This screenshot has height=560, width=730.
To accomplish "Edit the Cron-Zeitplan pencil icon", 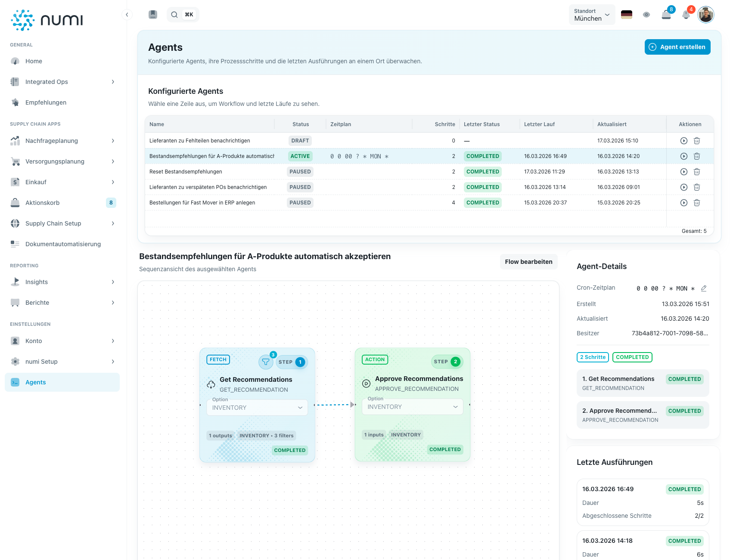I will 703,288.
